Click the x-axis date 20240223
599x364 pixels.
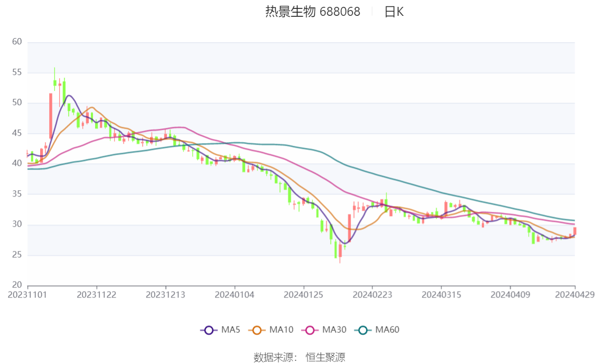pos(372,295)
